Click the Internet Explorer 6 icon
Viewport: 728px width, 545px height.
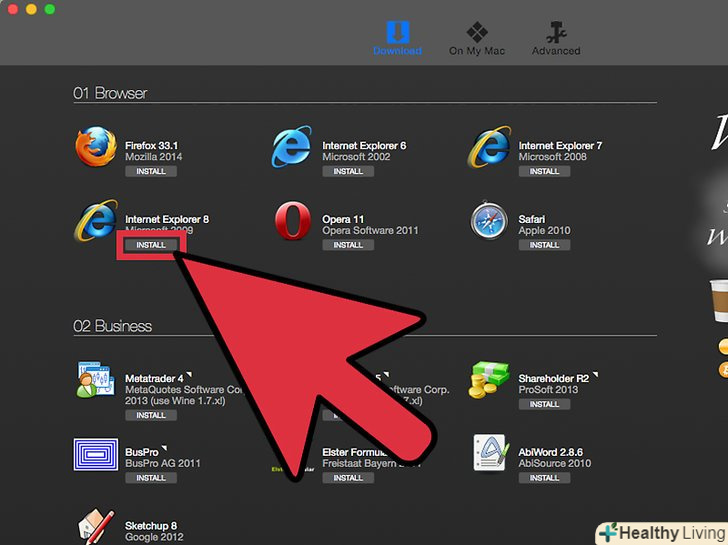[x=292, y=147]
